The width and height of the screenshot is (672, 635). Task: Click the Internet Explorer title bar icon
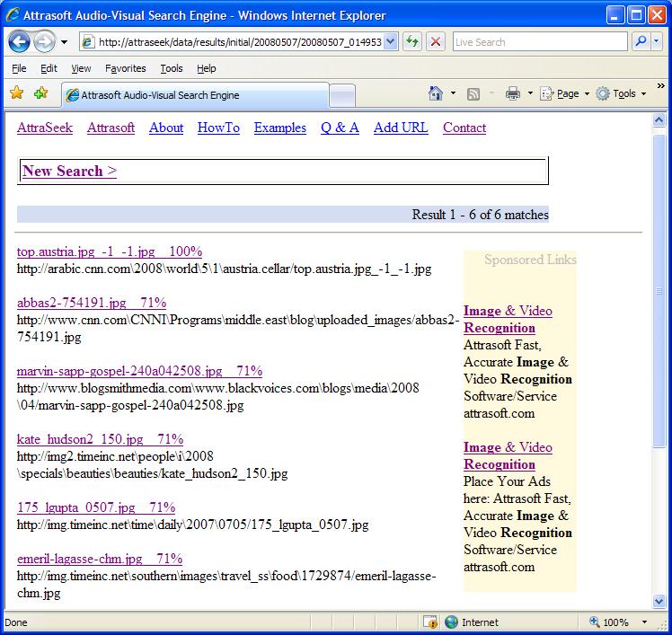(13, 14)
